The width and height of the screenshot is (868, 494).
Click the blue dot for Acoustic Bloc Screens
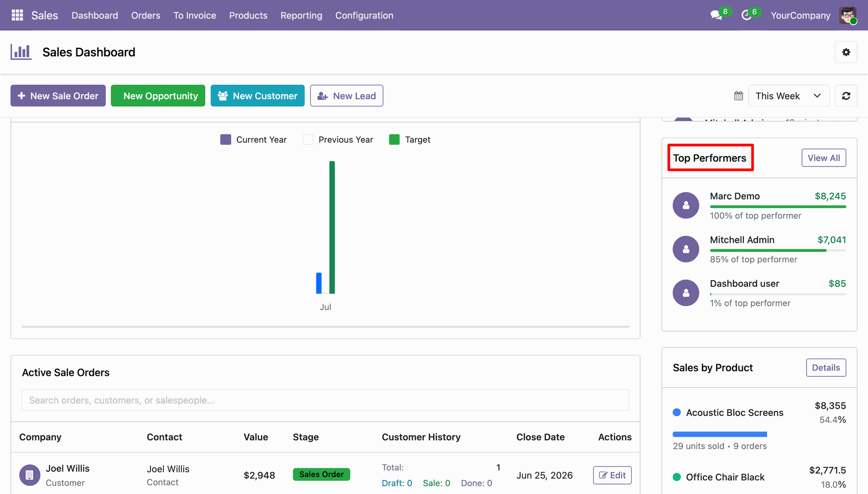coord(677,412)
